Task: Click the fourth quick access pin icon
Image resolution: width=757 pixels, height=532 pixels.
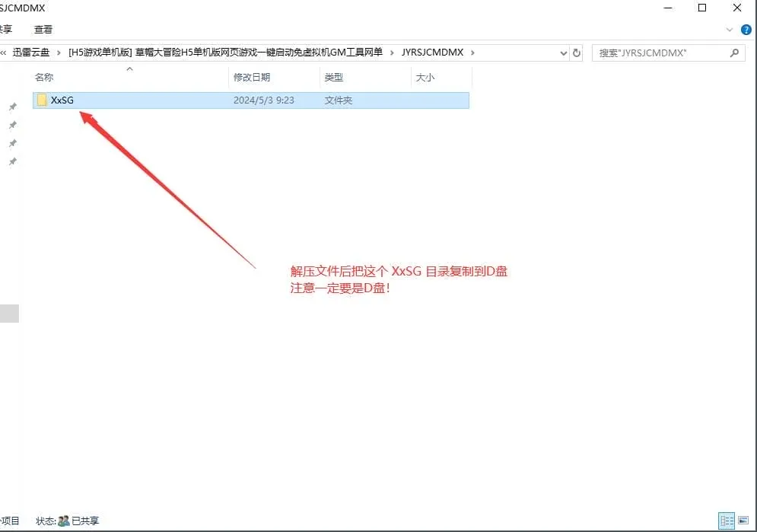Action: [x=13, y=161]
